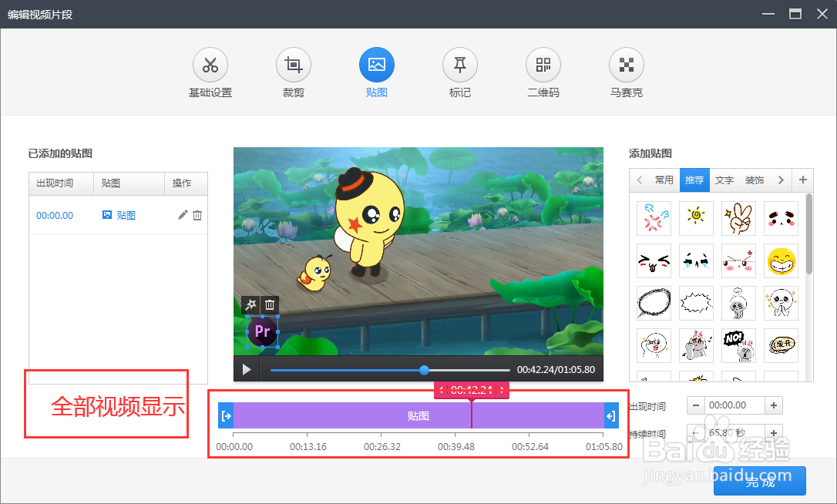Click the trash icon above the Pr sticker
This screenshot has height=504, width=837.
point(270,305)
